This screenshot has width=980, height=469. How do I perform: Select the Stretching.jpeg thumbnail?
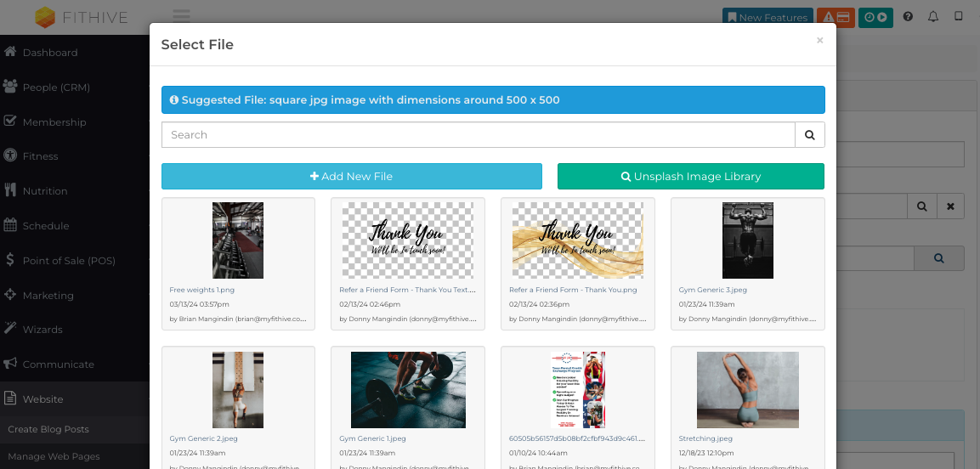747,390
